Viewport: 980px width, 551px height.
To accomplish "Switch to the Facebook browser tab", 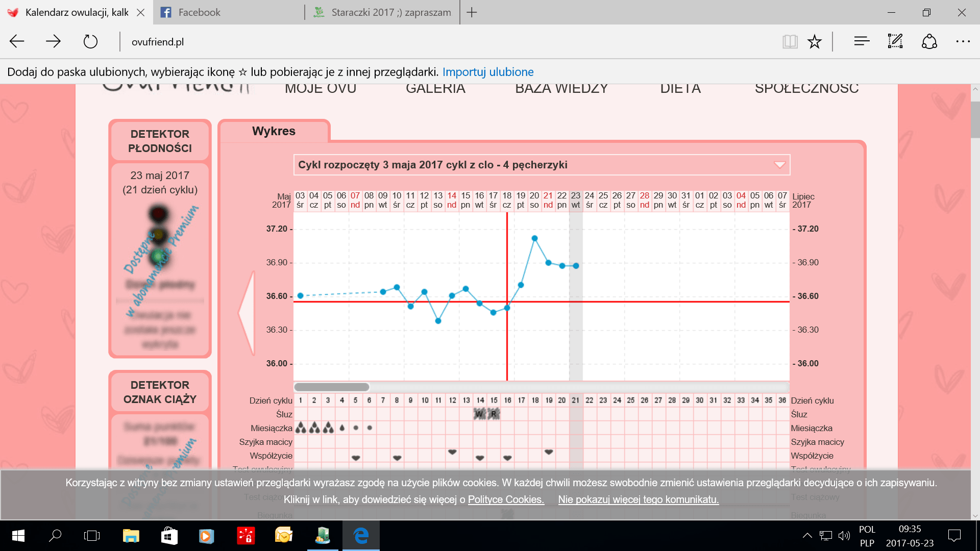I will pos(229,12).
